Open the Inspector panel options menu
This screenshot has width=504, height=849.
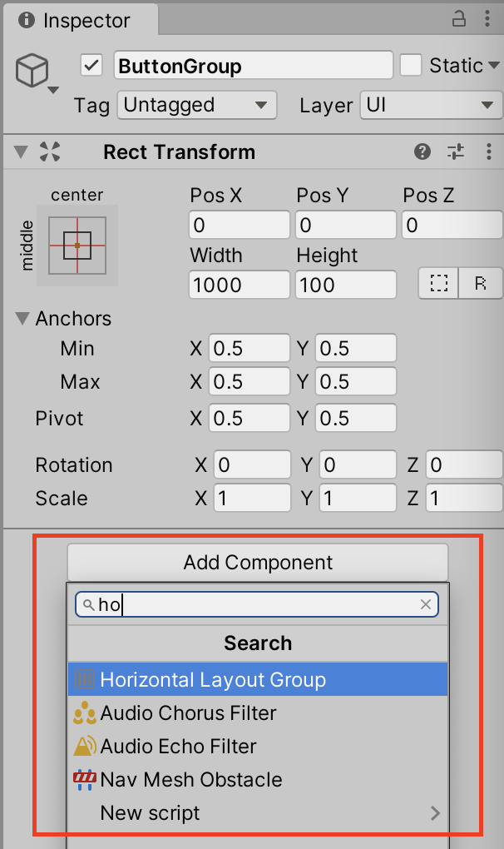[488, 19]
